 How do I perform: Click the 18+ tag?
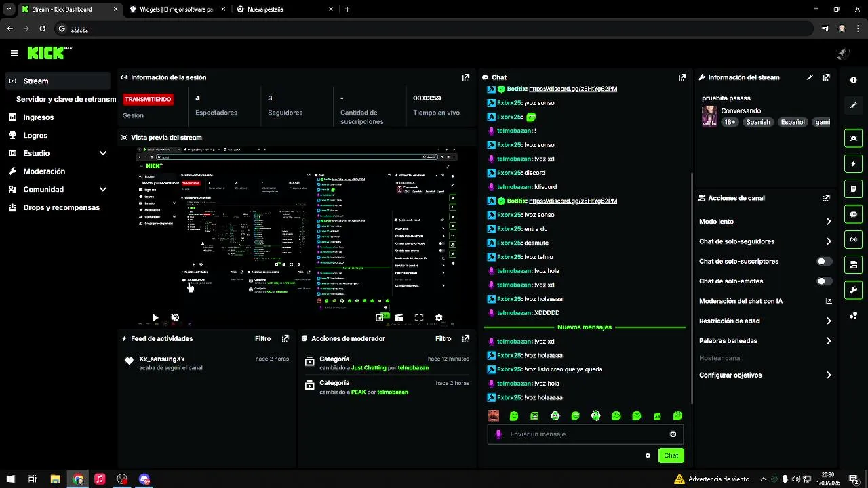pos(730,122)
